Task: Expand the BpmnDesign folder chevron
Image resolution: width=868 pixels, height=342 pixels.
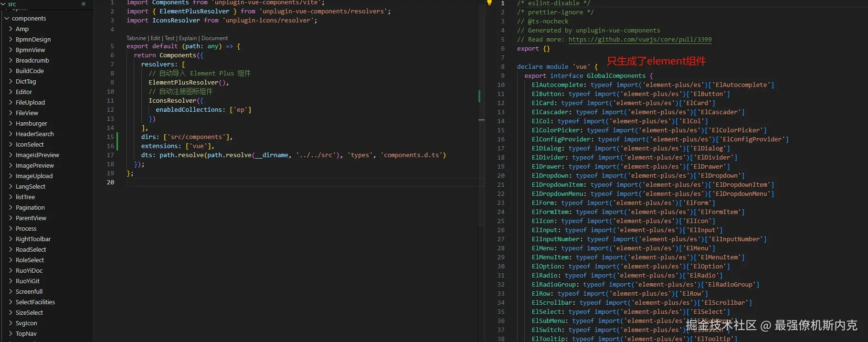Action: click(11, 40)
